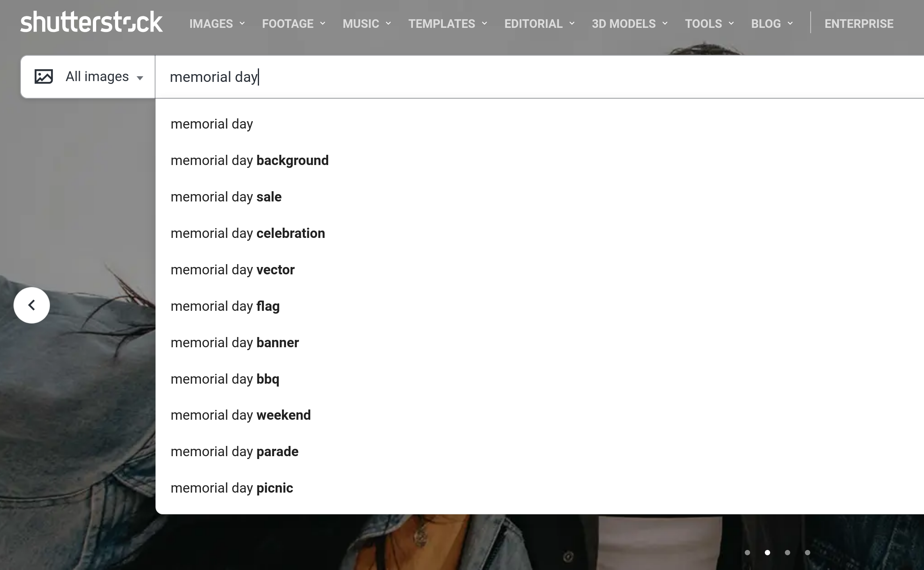
Task: Click the IMAGES dropdown chevron
Action: coord(242,24)
